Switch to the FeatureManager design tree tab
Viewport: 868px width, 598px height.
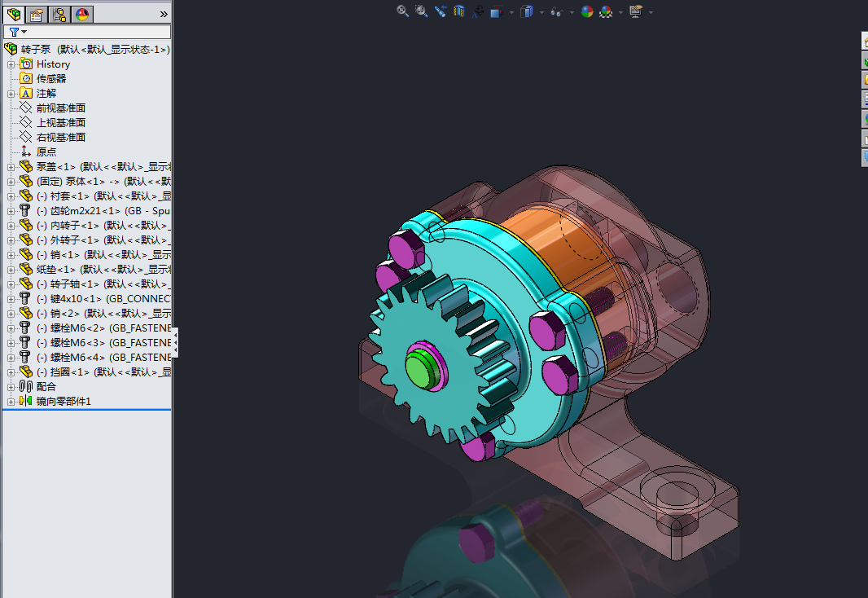(x=14, y=15)
